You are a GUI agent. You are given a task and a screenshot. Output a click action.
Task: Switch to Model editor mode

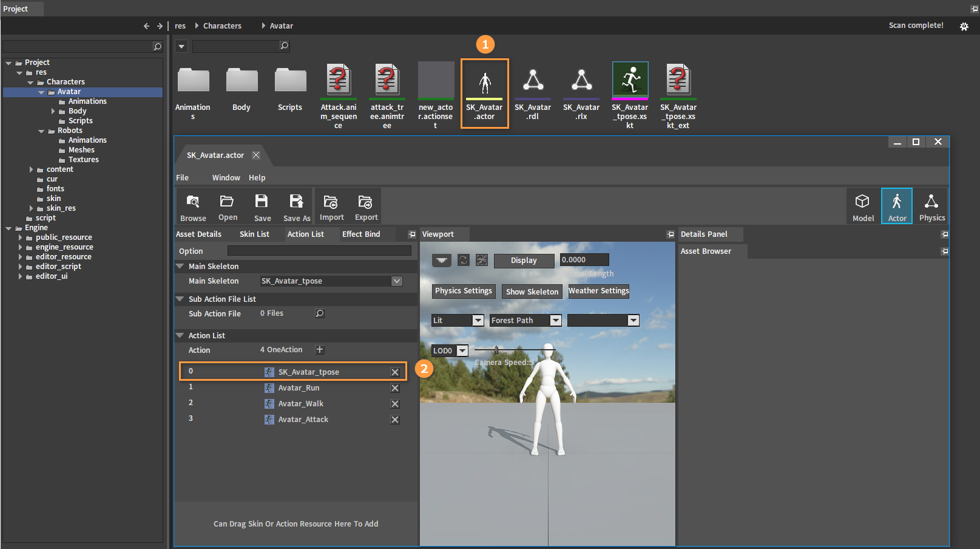(x=863, y=206)
